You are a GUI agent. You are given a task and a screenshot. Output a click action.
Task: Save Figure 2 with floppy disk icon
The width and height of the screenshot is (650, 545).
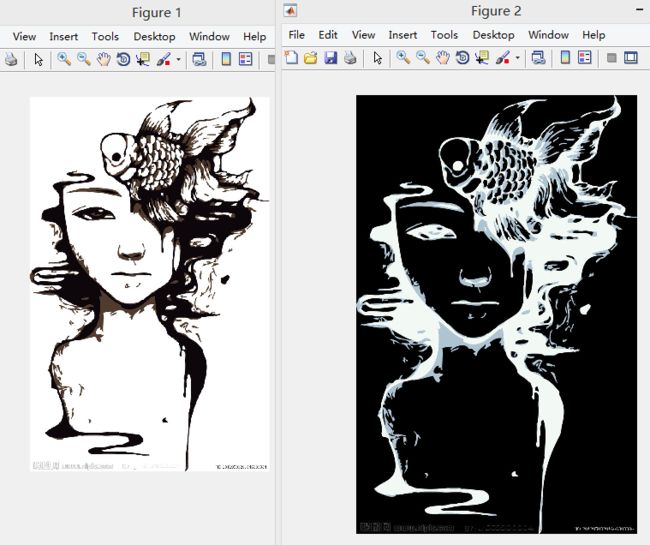tap(330, 58)
